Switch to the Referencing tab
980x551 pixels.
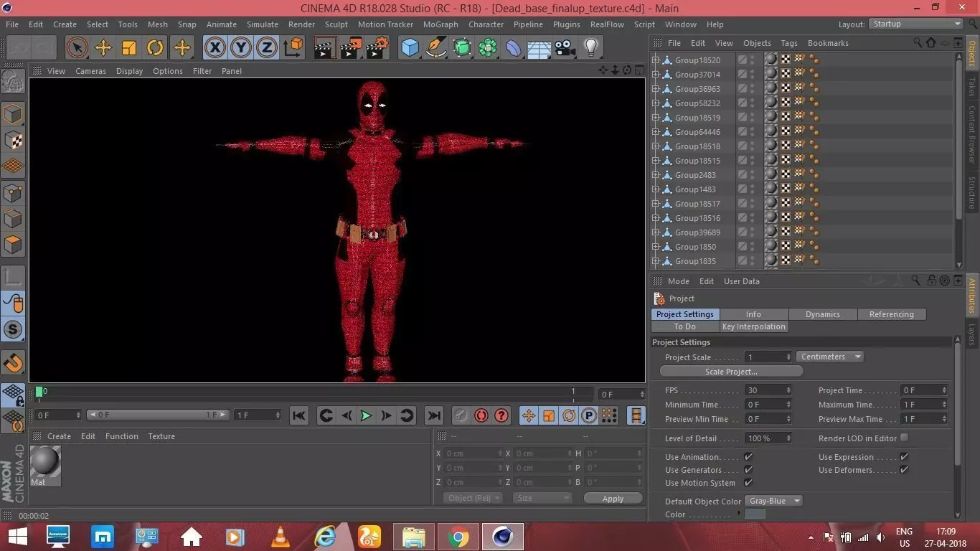[891, 314]
